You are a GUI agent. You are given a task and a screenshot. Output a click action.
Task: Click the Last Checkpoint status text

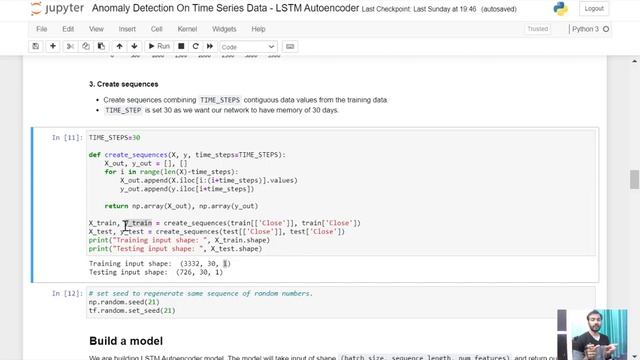419,9
